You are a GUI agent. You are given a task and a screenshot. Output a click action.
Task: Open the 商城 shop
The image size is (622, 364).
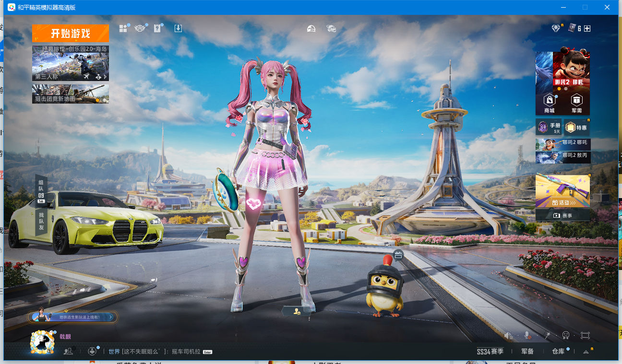click(x=549, y=103)
